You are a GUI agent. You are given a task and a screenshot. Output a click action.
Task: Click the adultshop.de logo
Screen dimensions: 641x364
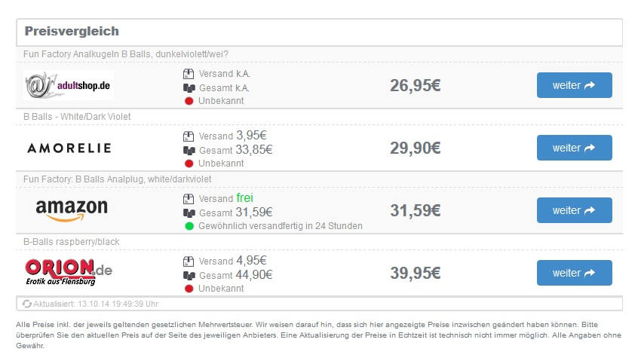(69, 85)
